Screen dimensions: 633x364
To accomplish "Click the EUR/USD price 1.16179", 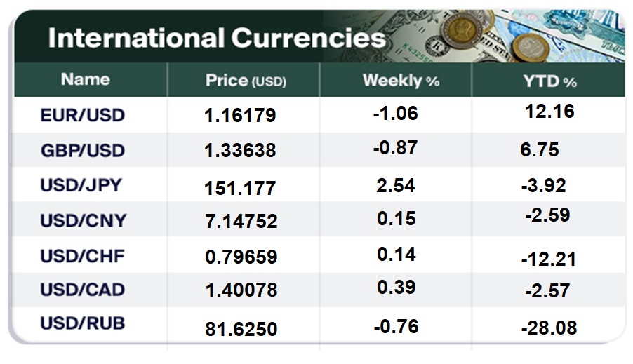I will pos(240,116).
